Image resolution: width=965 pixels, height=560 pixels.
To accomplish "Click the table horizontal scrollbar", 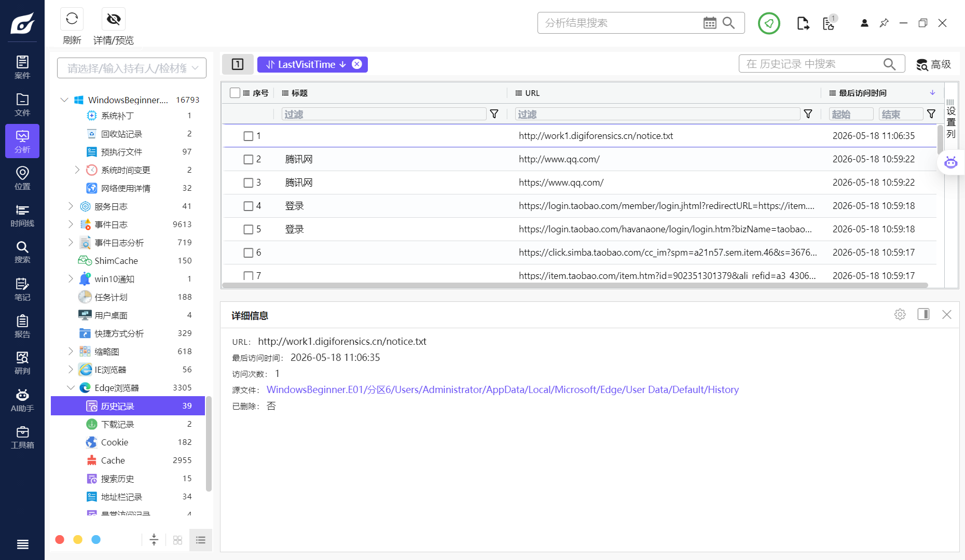I will click(575, 285).
